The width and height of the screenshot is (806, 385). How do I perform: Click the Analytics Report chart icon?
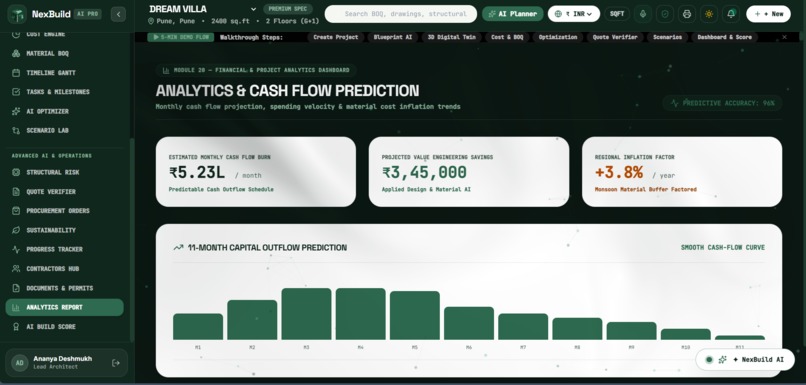coord(16,307)
